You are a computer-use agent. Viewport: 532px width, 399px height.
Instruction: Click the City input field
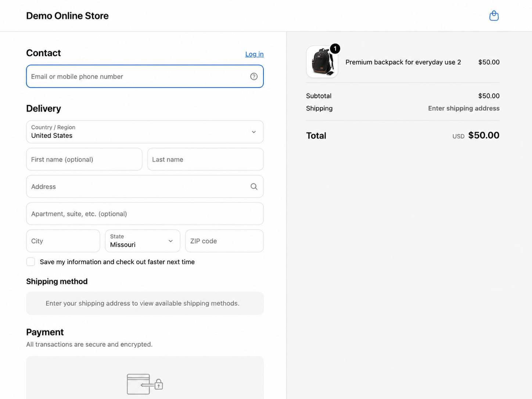click(x=63, y=241)
